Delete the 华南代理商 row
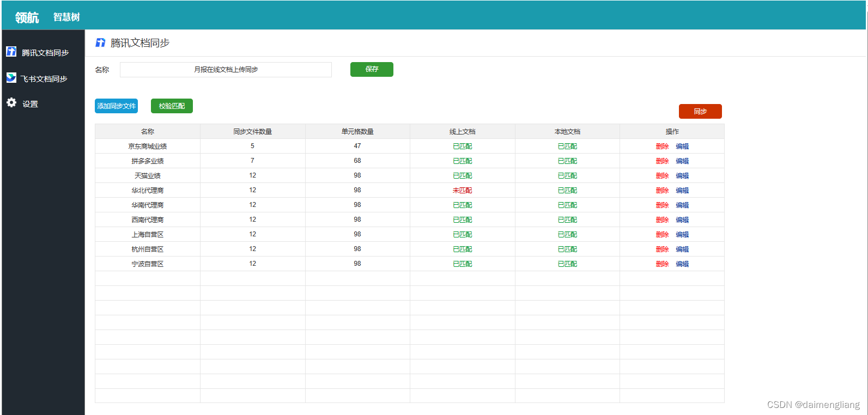868x415 pixels. 662,205
